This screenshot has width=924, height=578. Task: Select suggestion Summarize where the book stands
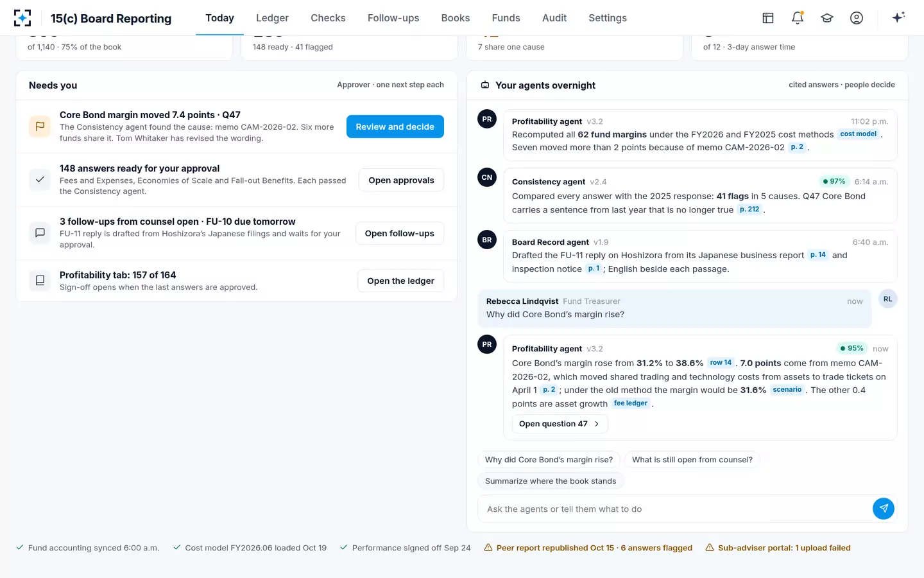click(551, 481)
